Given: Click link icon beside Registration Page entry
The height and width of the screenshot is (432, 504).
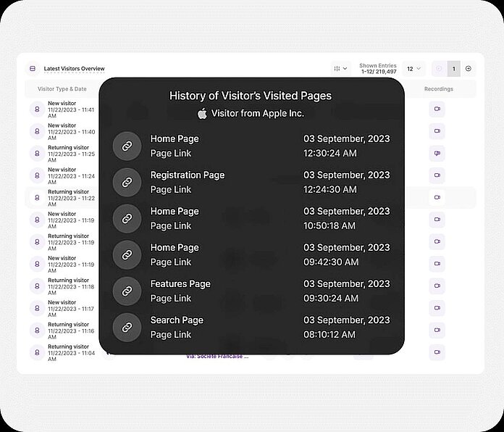Looking at the screenshot, I should click(x=127, y=182).
